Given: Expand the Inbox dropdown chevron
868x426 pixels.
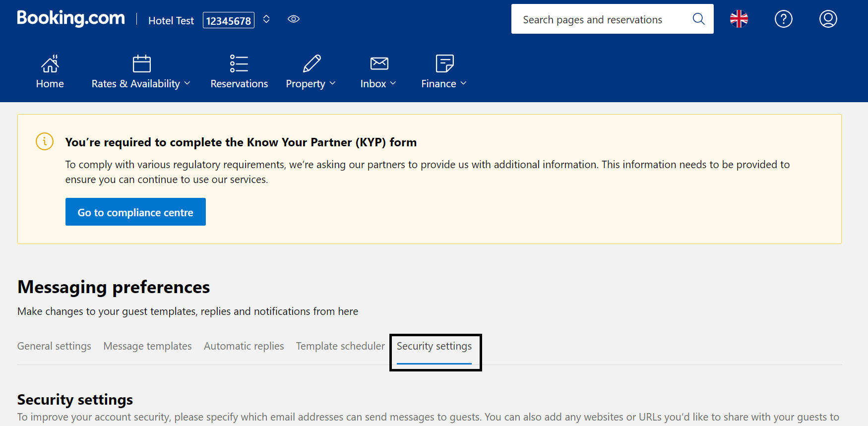Looking at the screenshot, I should 393,83.
